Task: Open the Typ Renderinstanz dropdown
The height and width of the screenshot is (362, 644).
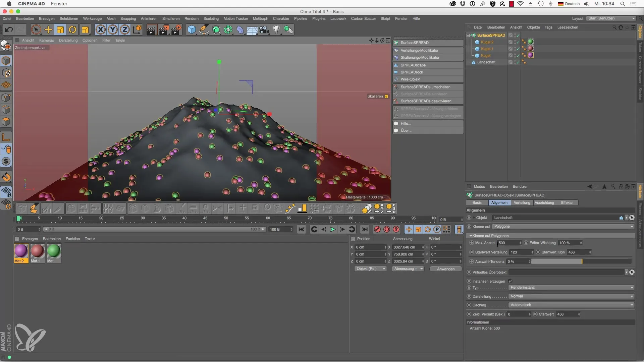Action: click(x=572, y=288)
